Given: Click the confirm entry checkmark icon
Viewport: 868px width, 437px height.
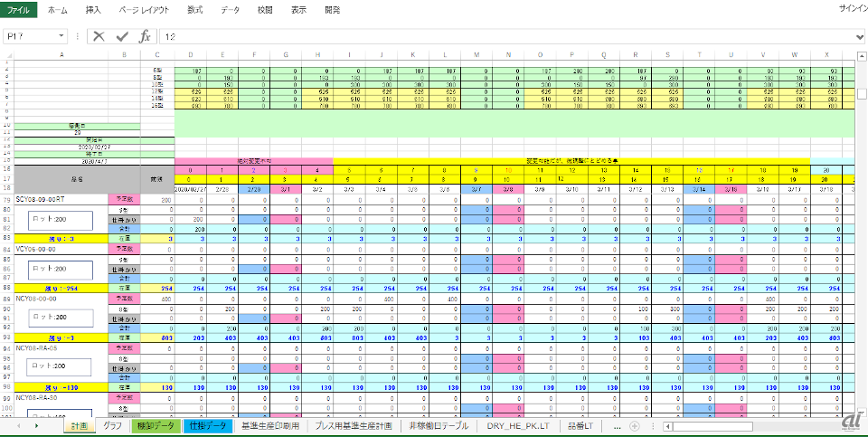Looking at the screenshot, I should point(122,36).
